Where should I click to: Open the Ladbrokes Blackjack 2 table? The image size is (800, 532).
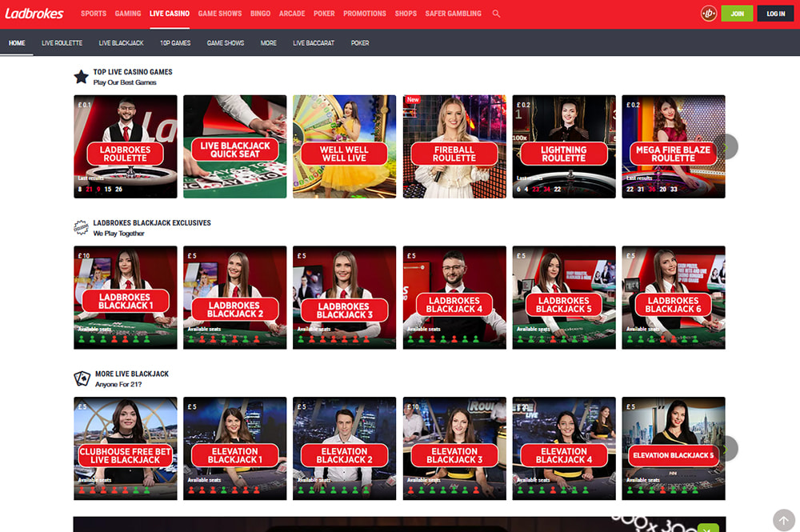coord(234,298)
